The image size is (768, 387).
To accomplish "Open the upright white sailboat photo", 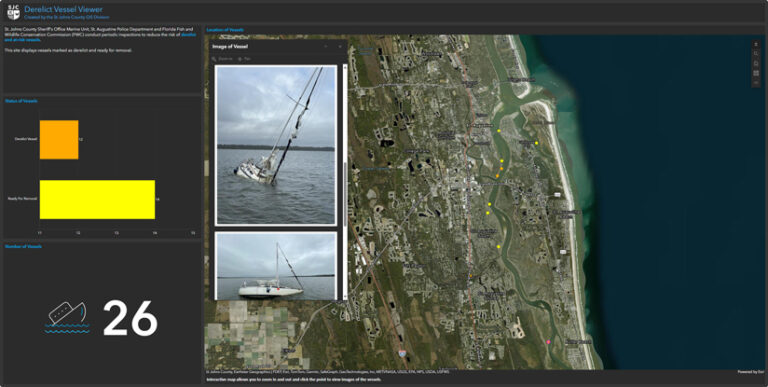I will tap(276, 266).
